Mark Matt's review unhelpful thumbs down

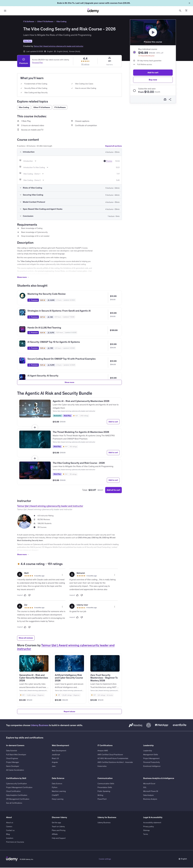(29, 595)
